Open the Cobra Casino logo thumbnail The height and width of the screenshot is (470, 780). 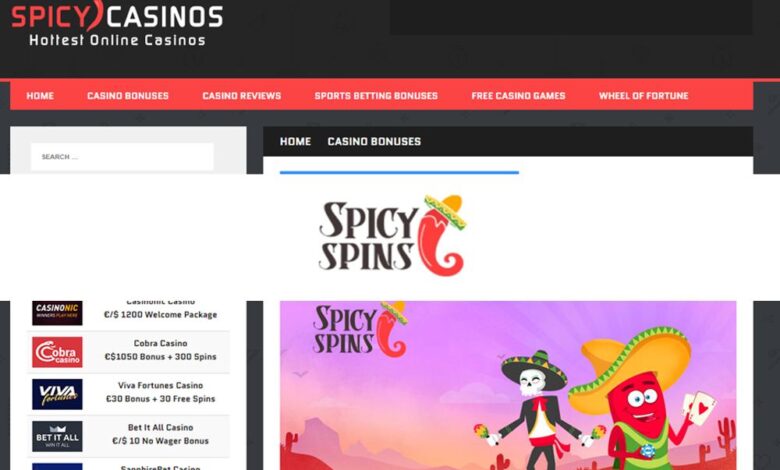point(57,352)
